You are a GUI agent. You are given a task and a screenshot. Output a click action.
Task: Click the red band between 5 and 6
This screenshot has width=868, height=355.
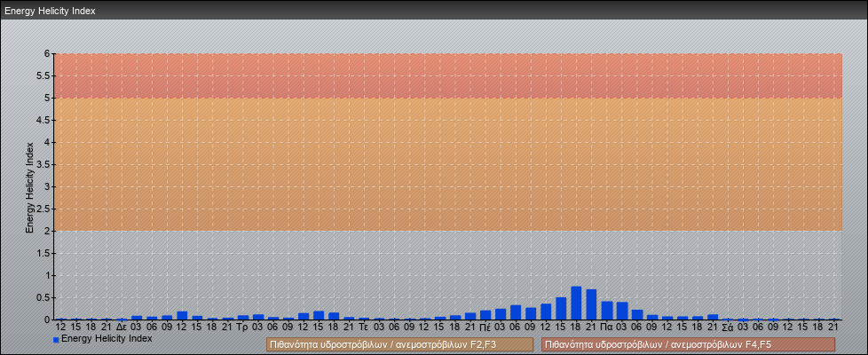(x=448, y=75)
